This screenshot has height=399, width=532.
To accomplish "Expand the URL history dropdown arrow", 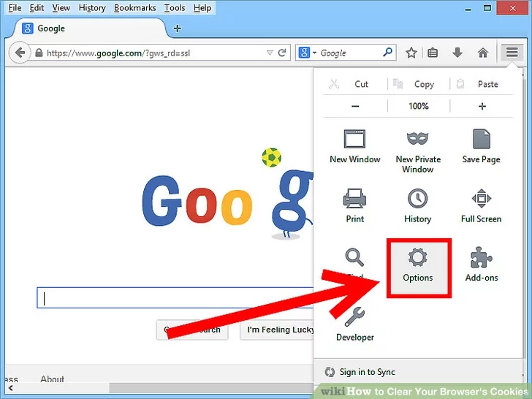I will click(270, 53).
